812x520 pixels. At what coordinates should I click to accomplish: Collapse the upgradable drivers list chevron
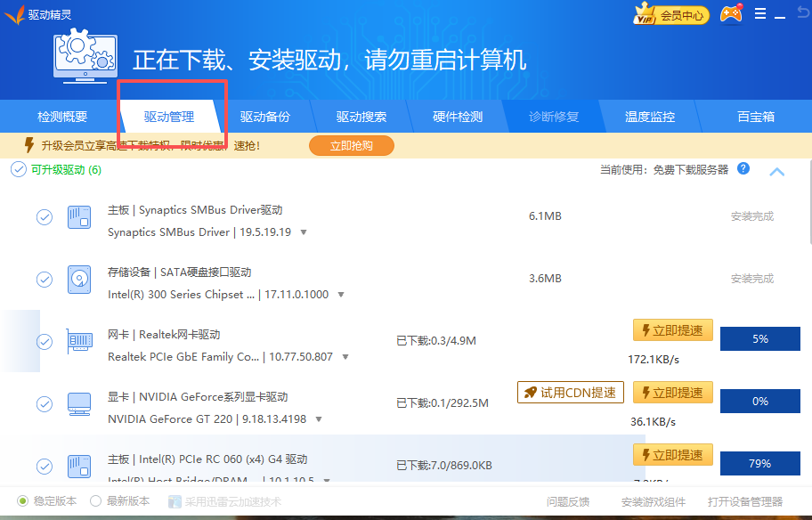pyautogui.click(x=776, y=171)
